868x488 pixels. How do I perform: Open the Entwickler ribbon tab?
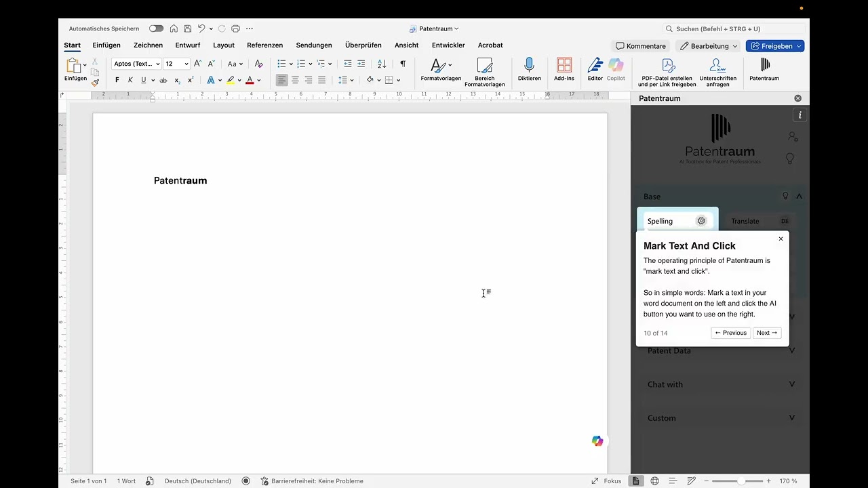pyautogui.click(x=448, y=45)
